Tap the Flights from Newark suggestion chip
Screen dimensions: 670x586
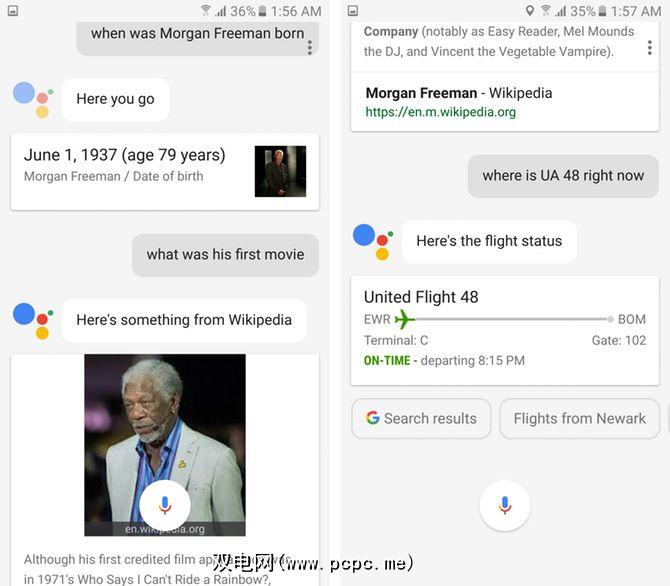(579, 418)
